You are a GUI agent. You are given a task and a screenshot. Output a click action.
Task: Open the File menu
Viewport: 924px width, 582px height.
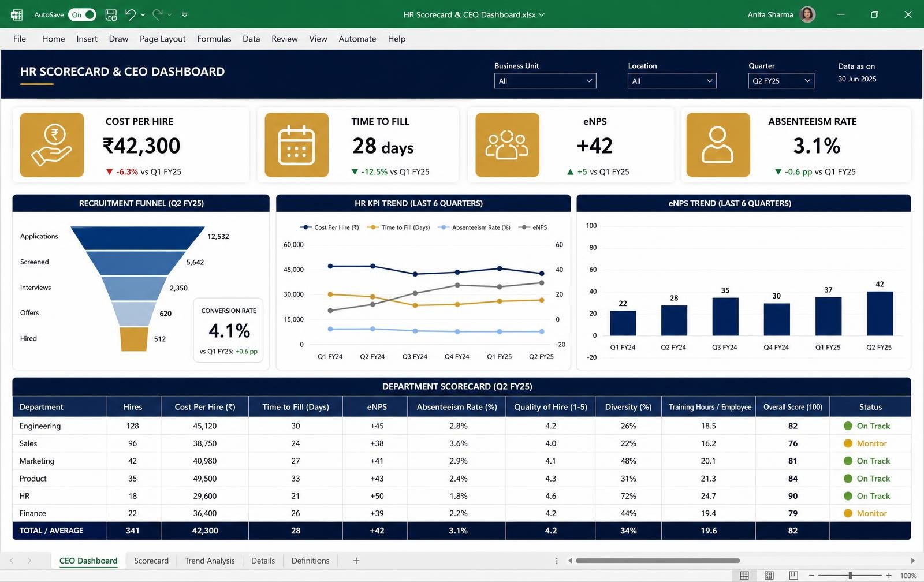click(x=20, y=39)
